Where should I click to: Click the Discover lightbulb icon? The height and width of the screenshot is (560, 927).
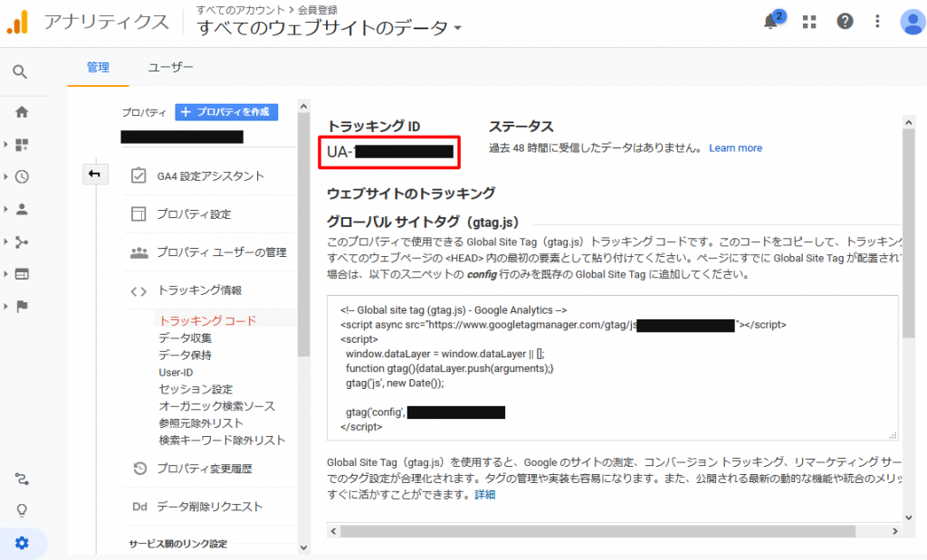click(22, 511)
